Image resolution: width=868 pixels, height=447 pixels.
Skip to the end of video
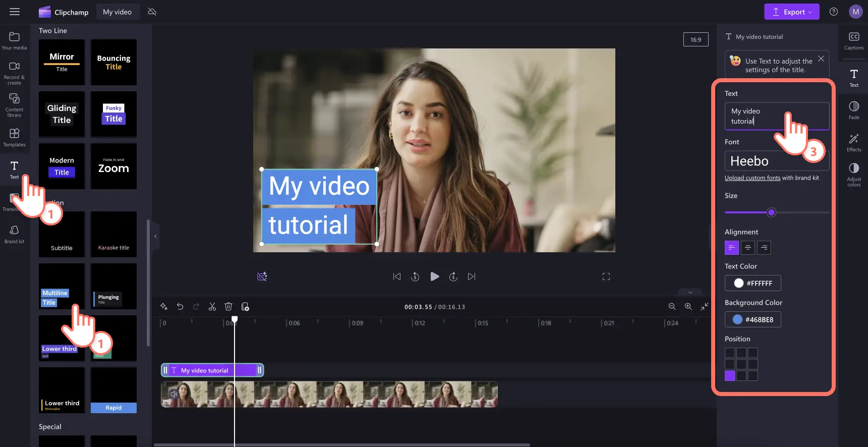[x=472, y=276]
